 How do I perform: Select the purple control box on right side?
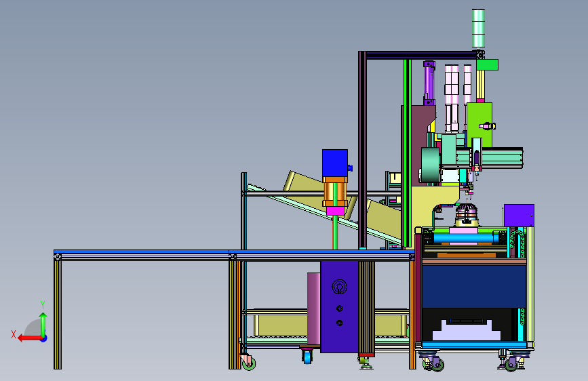[519, 216]
